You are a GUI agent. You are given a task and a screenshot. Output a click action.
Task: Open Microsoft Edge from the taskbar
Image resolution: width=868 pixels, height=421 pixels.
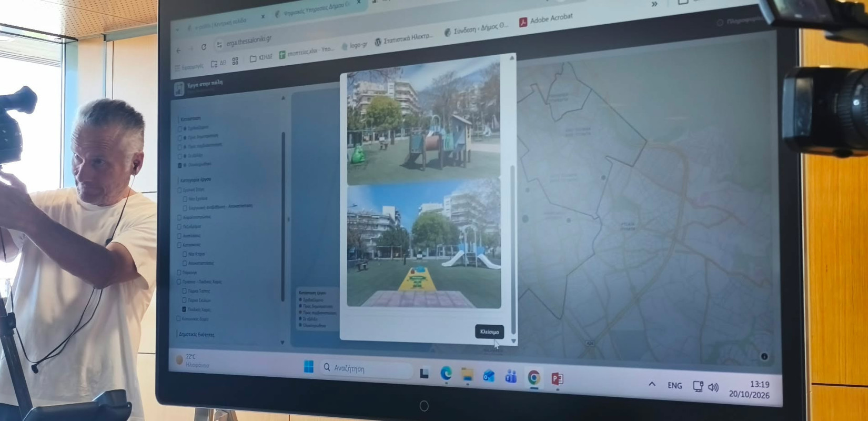click(x=446, y=374)
